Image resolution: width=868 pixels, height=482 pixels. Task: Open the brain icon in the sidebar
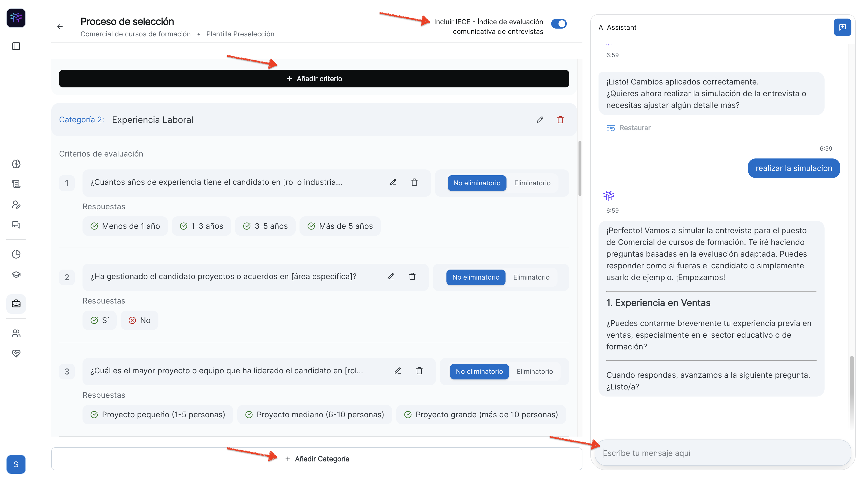tap(16, 164)
